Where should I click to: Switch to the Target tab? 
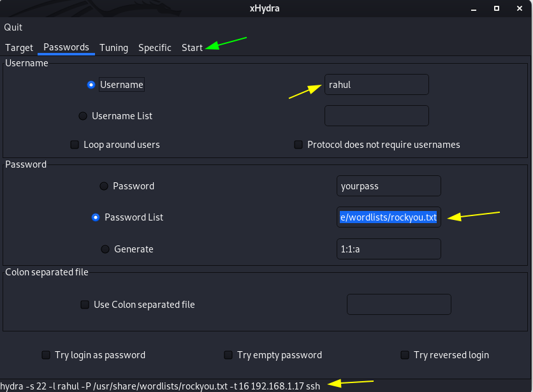pos(19,48)
